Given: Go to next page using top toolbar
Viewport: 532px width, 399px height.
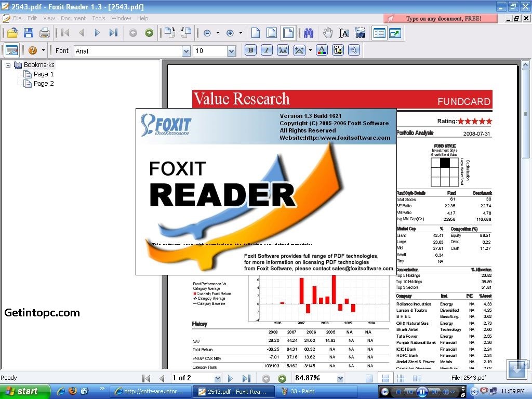Looking at the screenshot, I should coord(97,33).
